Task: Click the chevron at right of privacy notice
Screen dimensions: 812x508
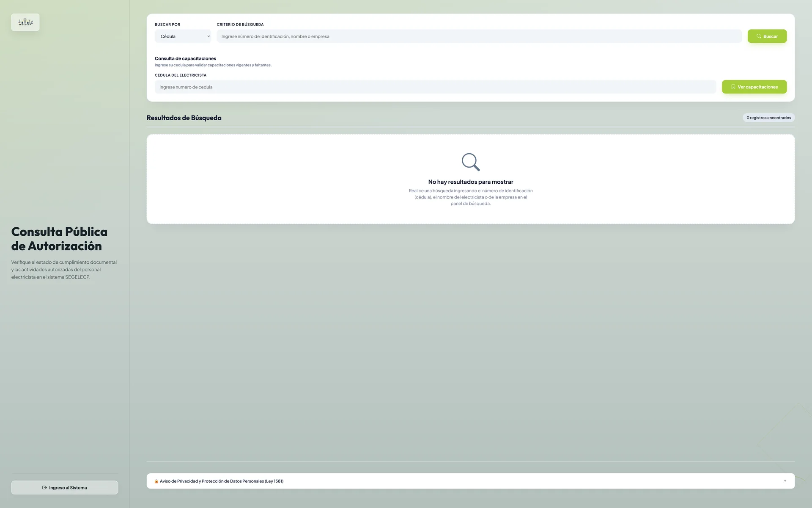Action: (x=785, y=481)
